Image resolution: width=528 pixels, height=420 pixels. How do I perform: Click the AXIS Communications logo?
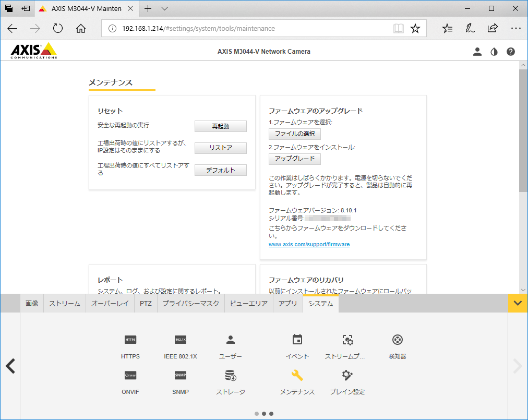34,51
